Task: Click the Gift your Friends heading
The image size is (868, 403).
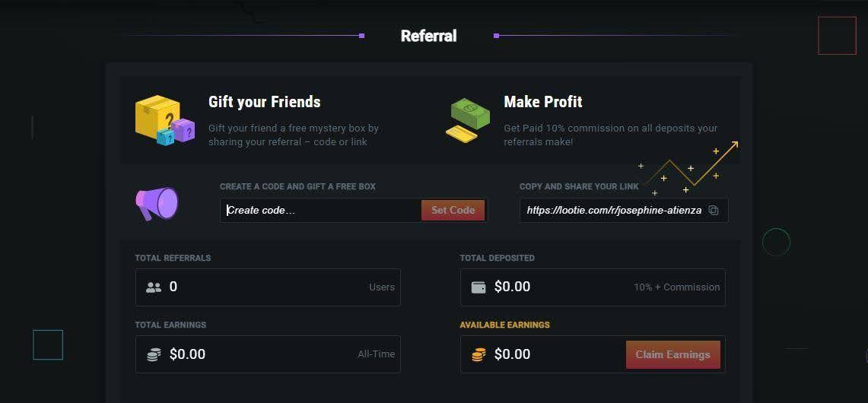Action: coord(265,102)
